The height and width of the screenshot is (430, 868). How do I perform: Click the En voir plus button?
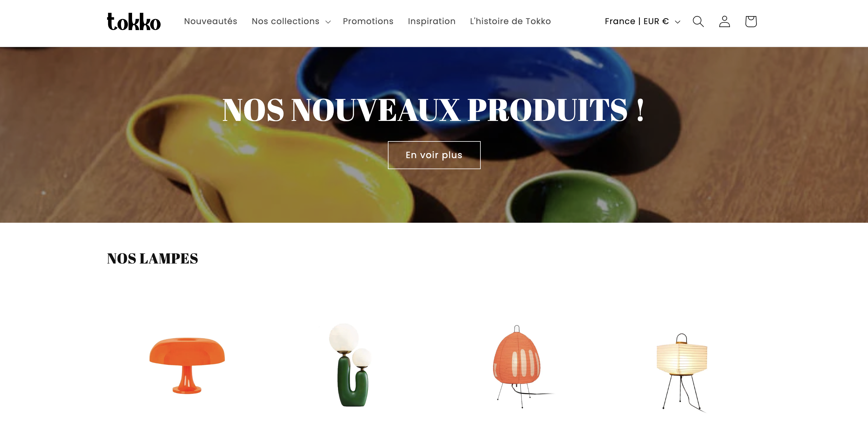pyautogui.click(x=434, y=155)
